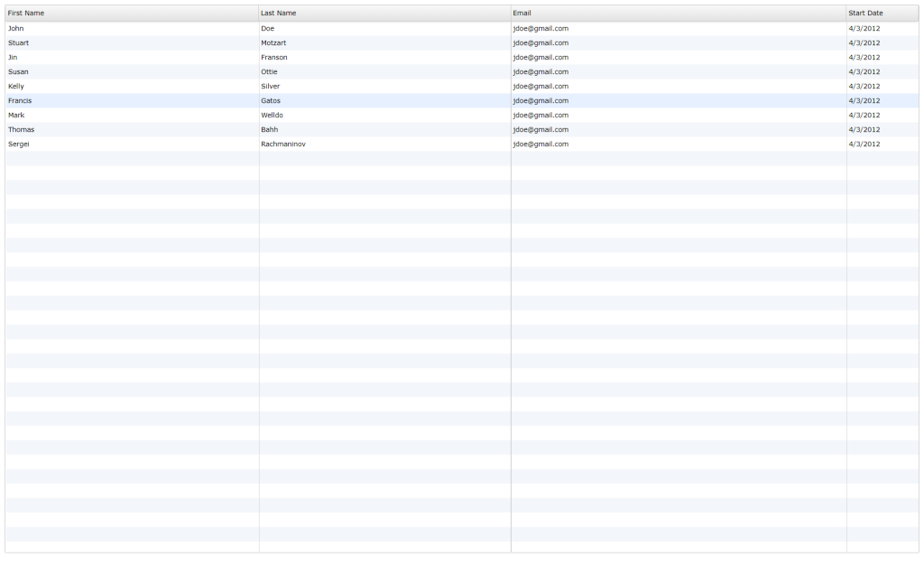Click the Start Date column header
The height and width of the screenshot is (578, 924).
pyautogui.click(x=882, y=13)
